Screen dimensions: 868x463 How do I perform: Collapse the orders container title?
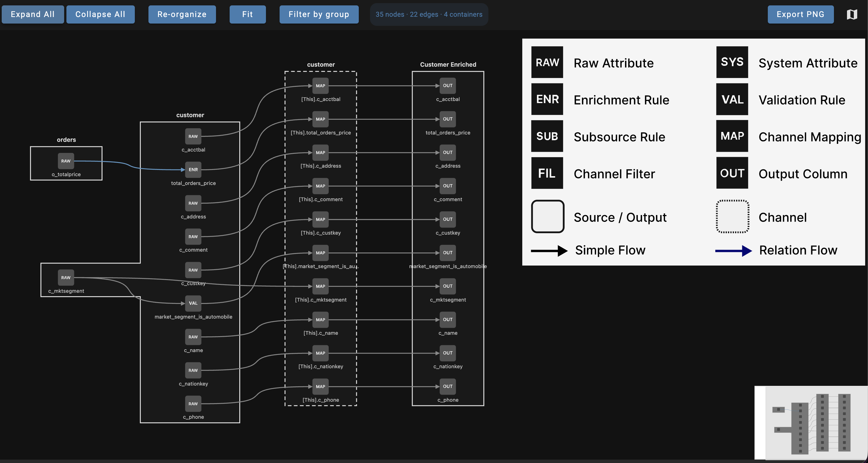point(66,140)
